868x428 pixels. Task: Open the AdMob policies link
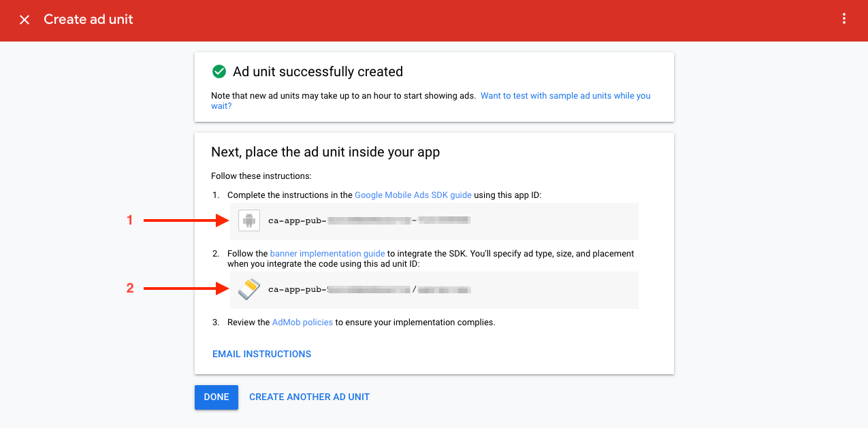pos(302,322)
